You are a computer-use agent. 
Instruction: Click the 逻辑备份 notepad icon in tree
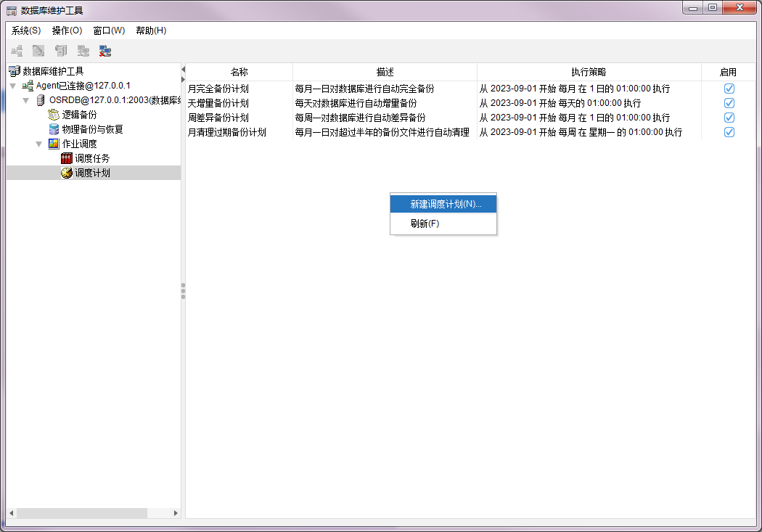(x=54, y=115)
